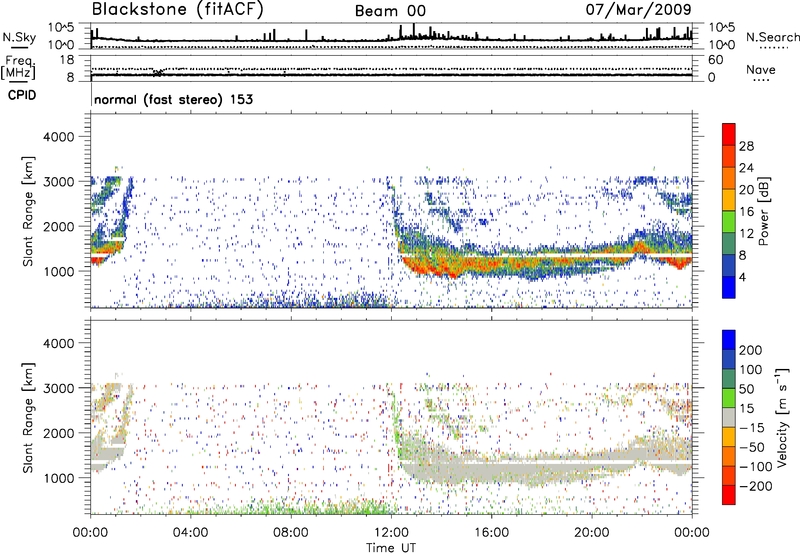Click the '1000' tick on velocity panel
This screenshot has height=554, width=800.
(59, 478)
